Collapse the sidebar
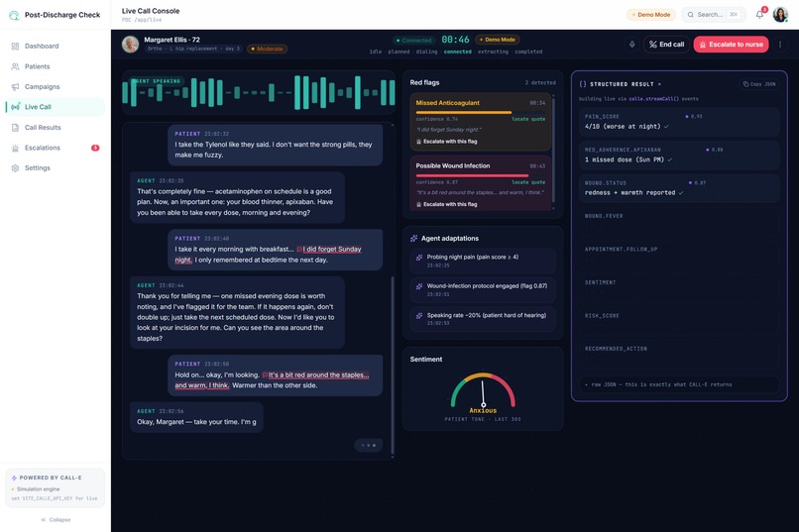 56,520
